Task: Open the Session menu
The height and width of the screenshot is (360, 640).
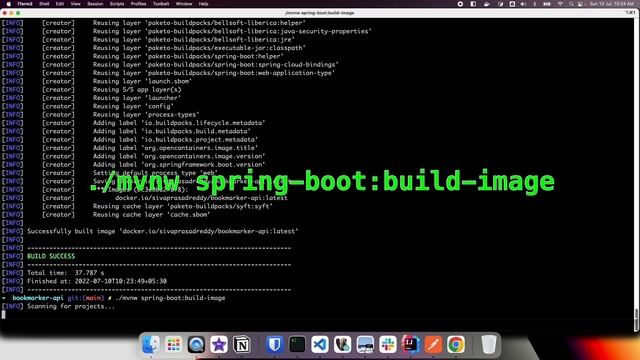Action: [95, 4]
